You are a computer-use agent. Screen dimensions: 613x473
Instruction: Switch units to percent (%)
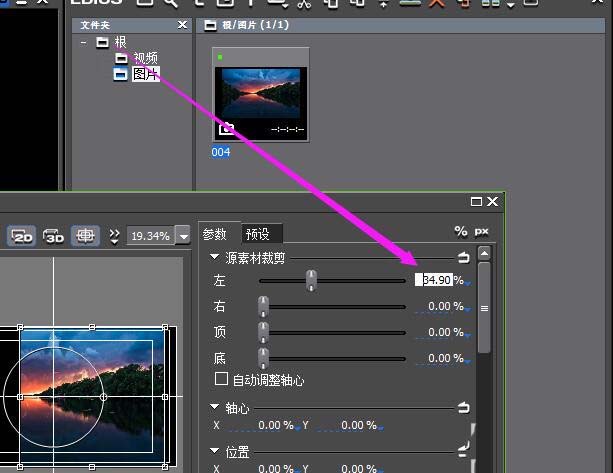[460, 231]
